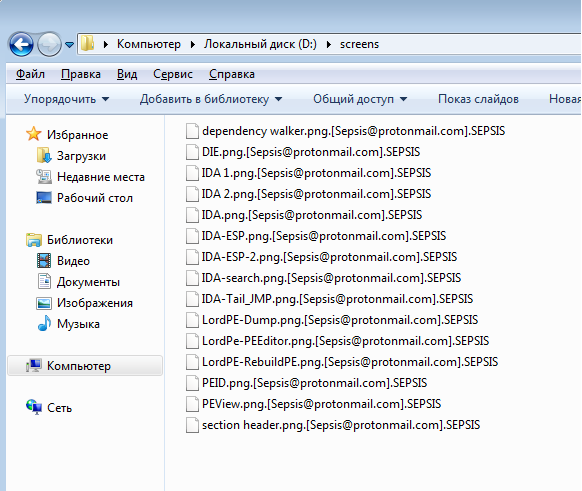Screen dimensions: 582x491
Task: Click the file icon of IDA 2.png
Action: pos(192,194)
